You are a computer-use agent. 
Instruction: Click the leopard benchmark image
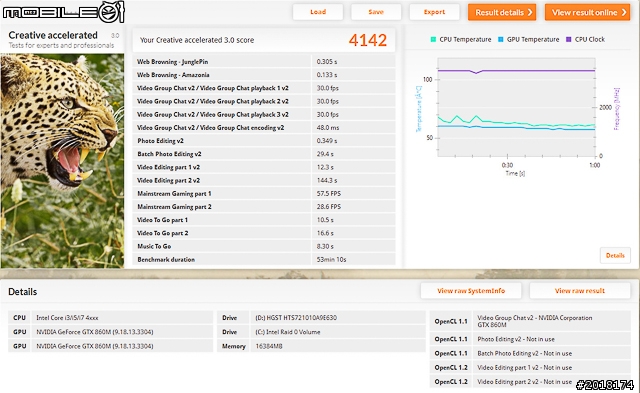click(62, 161)
